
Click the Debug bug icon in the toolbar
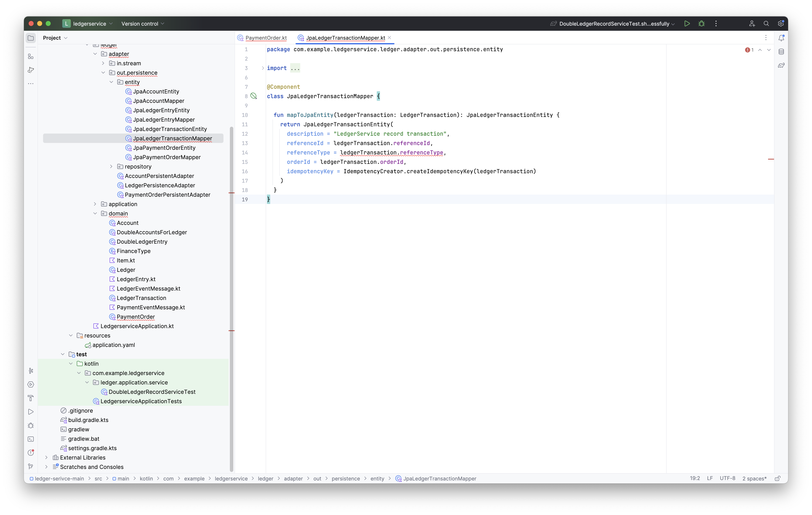(701, 24)
